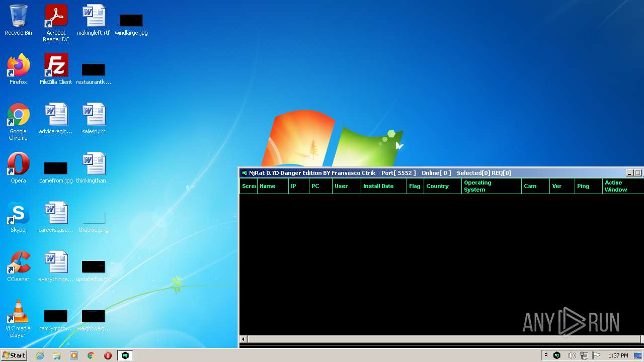Open Windows Explorer from the taskbar
This screenshot has height=362, width=644.
[x=57, y=355]
